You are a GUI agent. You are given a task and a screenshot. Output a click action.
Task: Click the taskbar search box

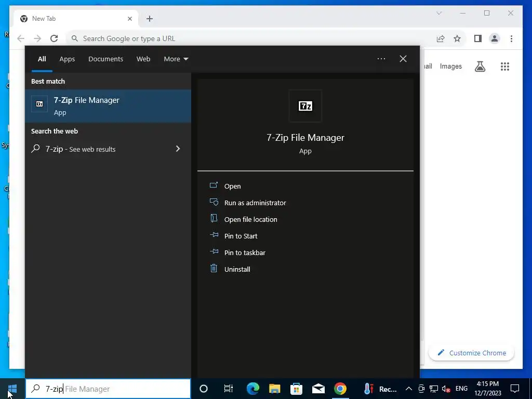pyautogui.click(x=108, y=389)
